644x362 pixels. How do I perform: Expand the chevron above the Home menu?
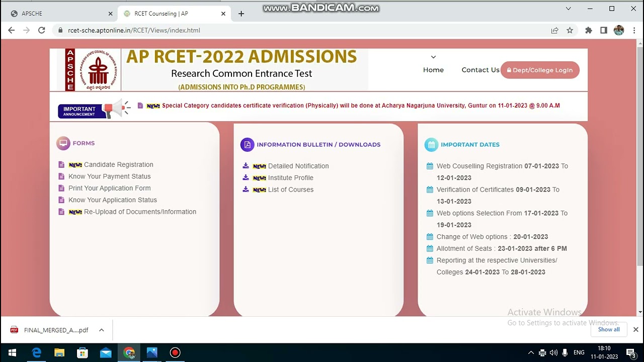[x=433, y=57]
